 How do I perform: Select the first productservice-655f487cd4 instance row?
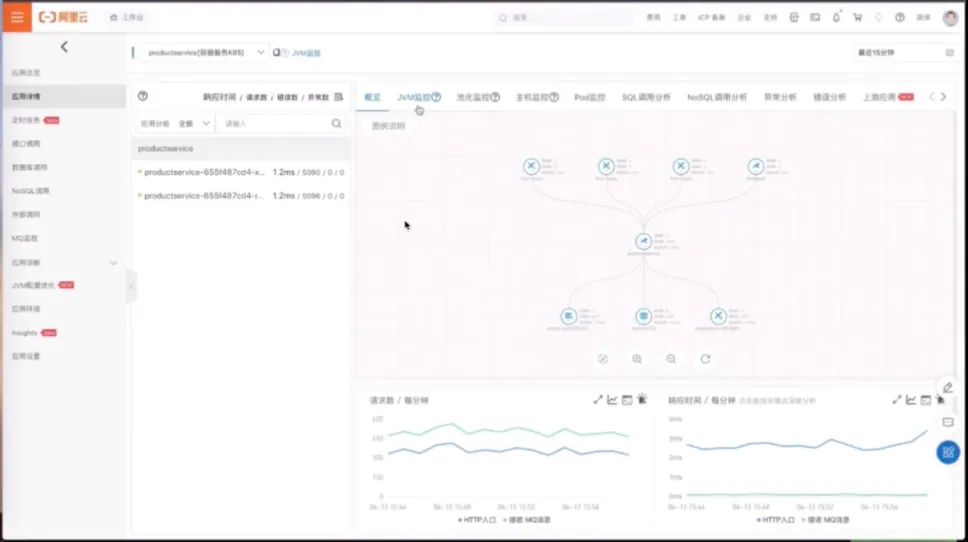241,172
